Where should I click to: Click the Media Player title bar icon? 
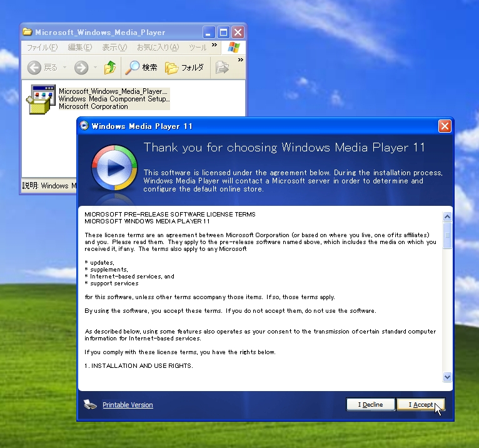click(84, 126)
